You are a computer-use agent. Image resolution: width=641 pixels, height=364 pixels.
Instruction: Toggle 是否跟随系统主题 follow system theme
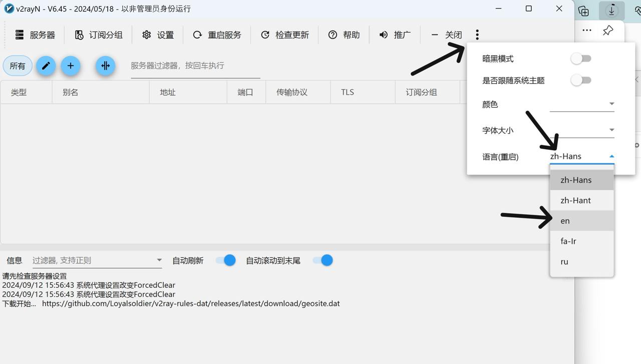click(581, 80)
